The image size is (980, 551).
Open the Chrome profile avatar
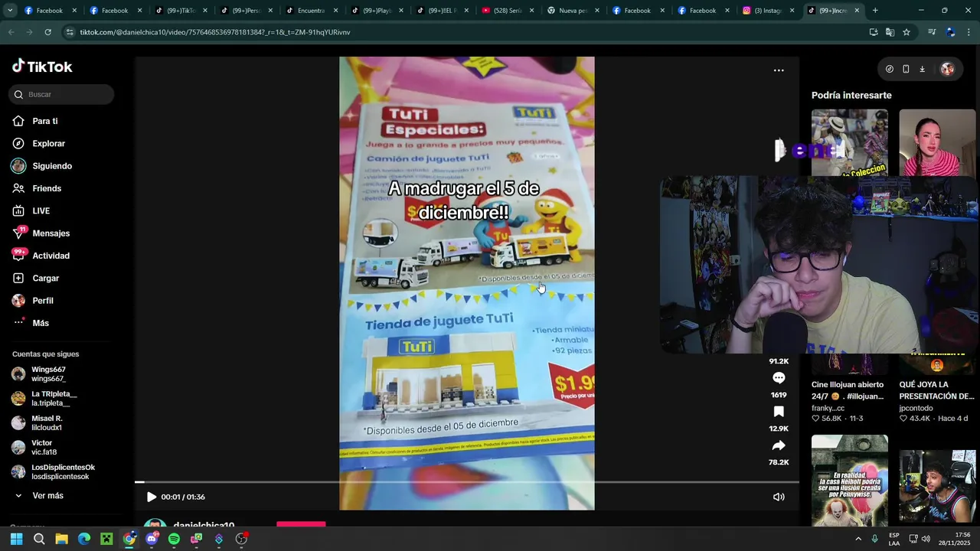pos(950,32)
